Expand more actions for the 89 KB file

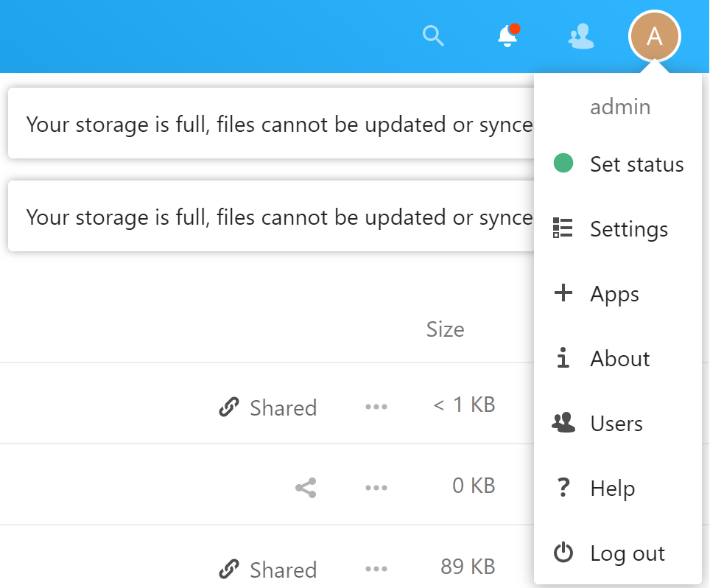[376, 569]
